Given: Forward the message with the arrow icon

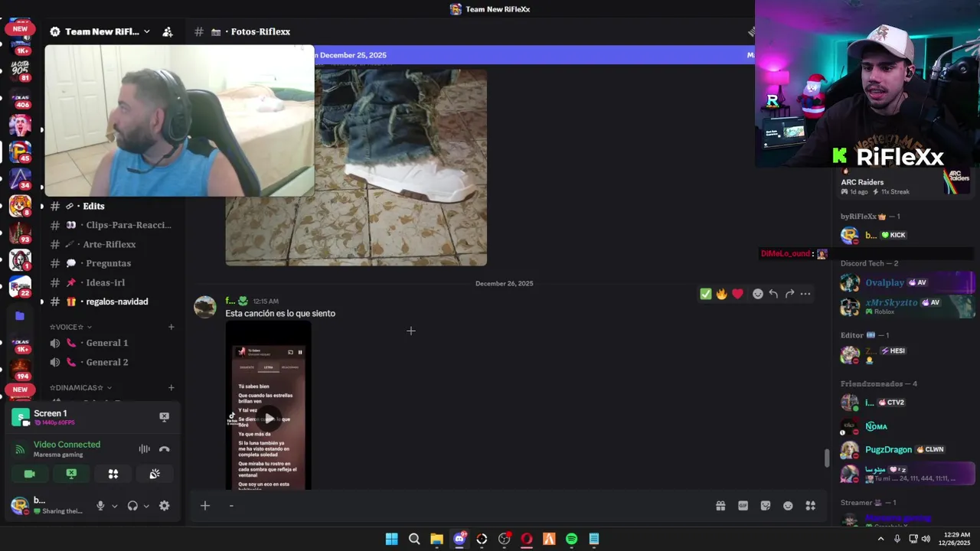Looking at the screenshot, I should tap(789, 294).
